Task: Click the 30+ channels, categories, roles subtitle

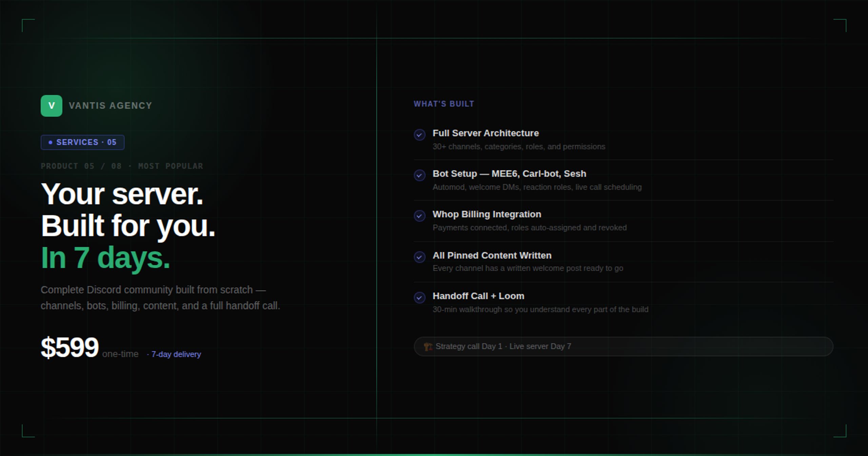Action: click(519, 147)
